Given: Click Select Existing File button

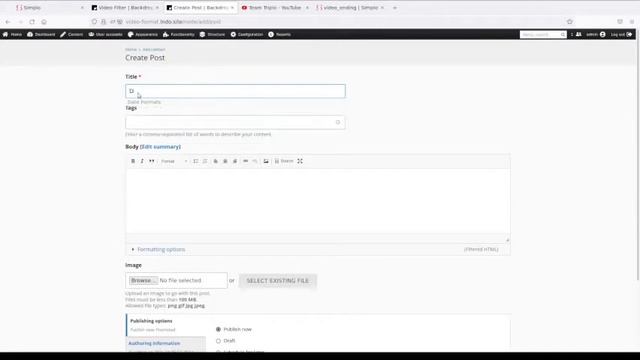Looking at the screenshot, I should (278, 281).
